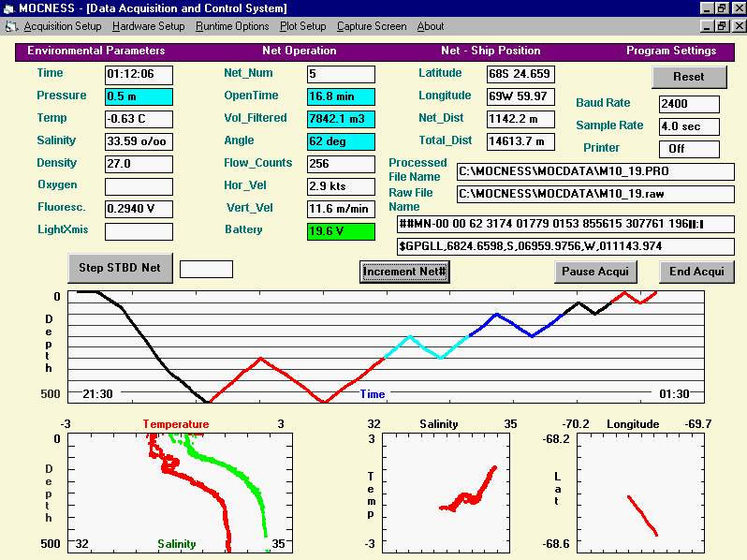Click the 01:30 end time label

pyautogui.click(x=674, y=394)
